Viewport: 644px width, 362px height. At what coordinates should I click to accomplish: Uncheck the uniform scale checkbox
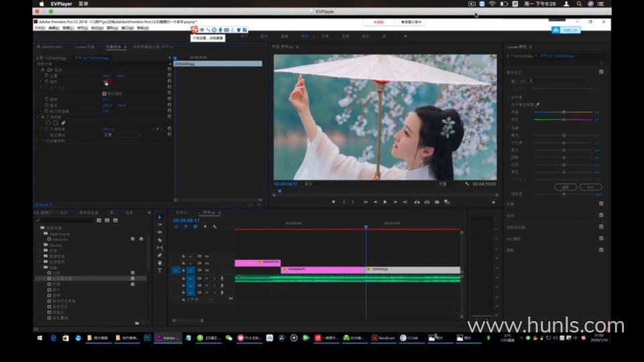(103, 93)
